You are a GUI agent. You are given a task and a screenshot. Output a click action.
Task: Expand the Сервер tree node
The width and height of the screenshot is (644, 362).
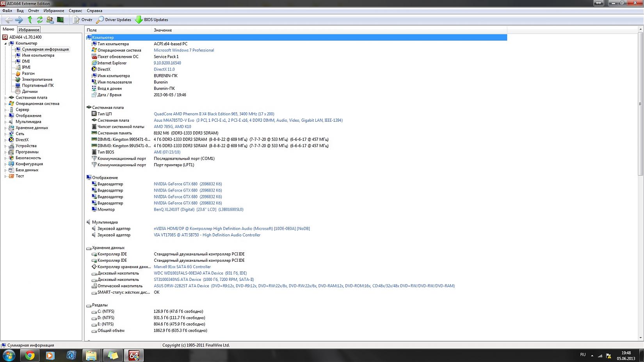pos(5,110)
